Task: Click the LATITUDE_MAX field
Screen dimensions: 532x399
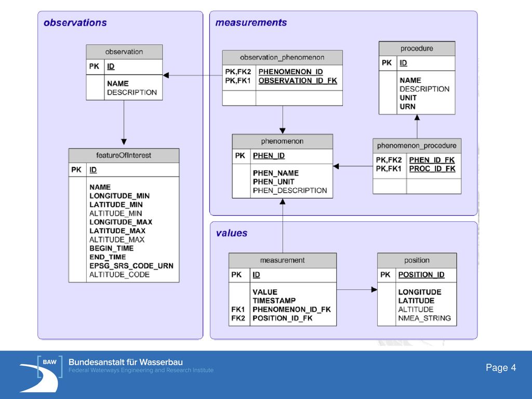Action: (x=117, y=231)
